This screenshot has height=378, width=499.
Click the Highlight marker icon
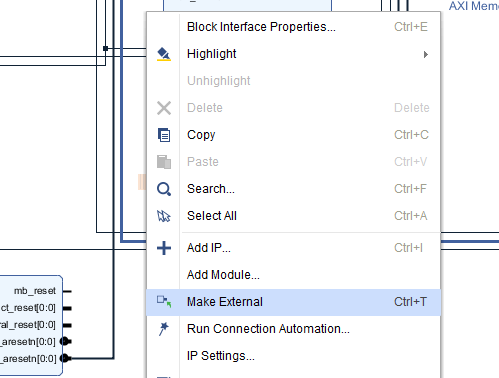tap(164, 54)
